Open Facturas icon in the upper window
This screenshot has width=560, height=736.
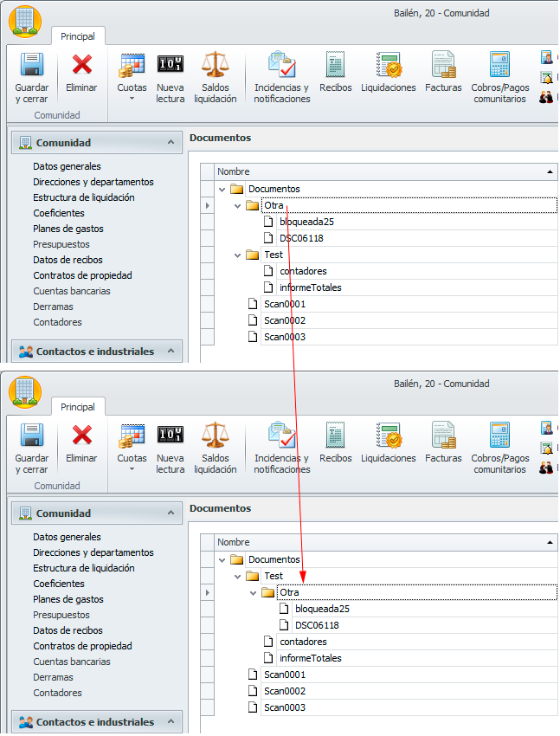[x=443, y=64]
